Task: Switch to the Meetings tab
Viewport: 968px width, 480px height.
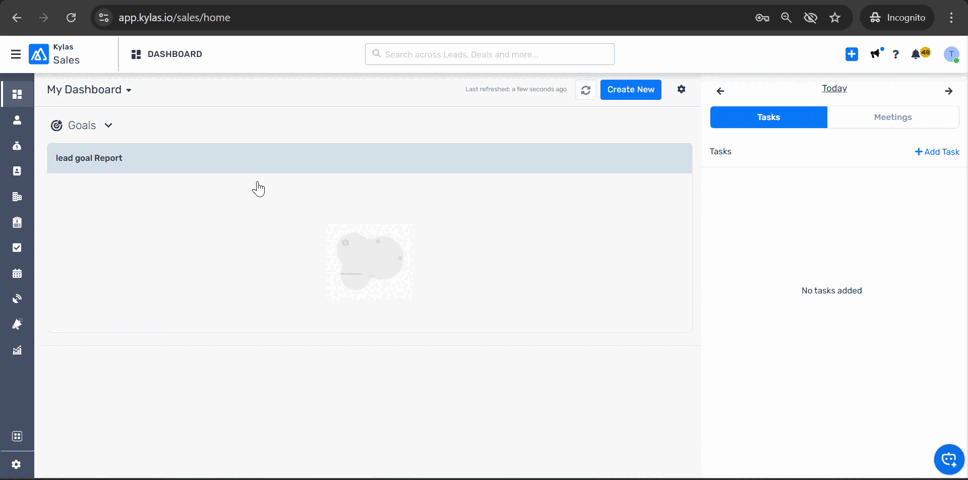Action: point(893,117)
